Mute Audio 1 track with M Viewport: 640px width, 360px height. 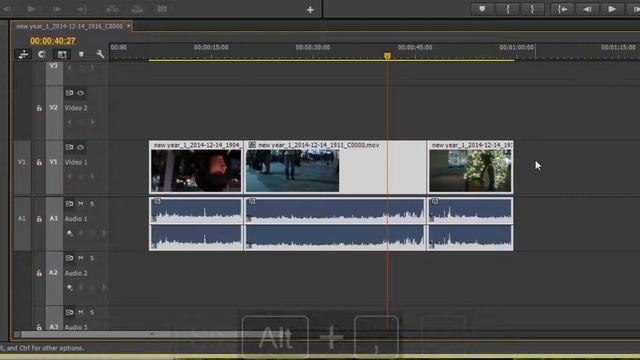[x=80, y=204]
